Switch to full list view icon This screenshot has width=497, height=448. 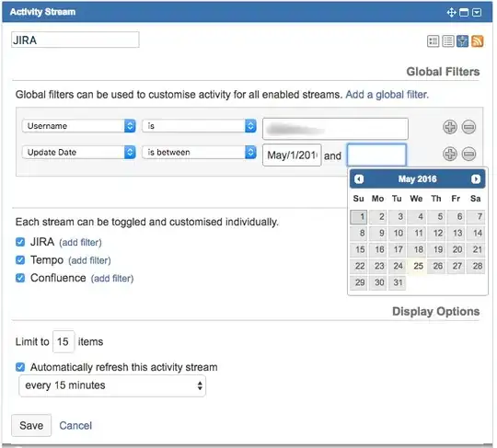pyautogui.click(x=448, y=41)
